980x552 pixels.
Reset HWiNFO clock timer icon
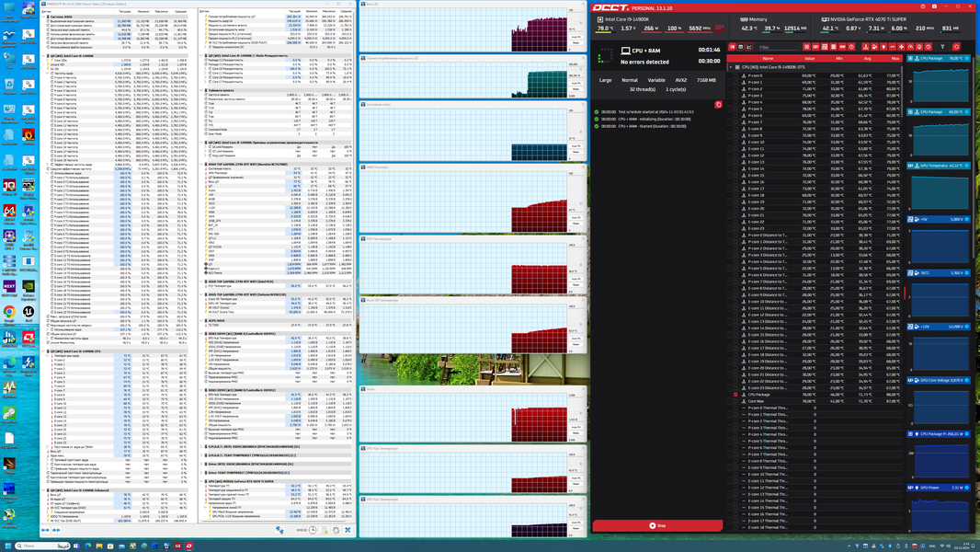313,530
